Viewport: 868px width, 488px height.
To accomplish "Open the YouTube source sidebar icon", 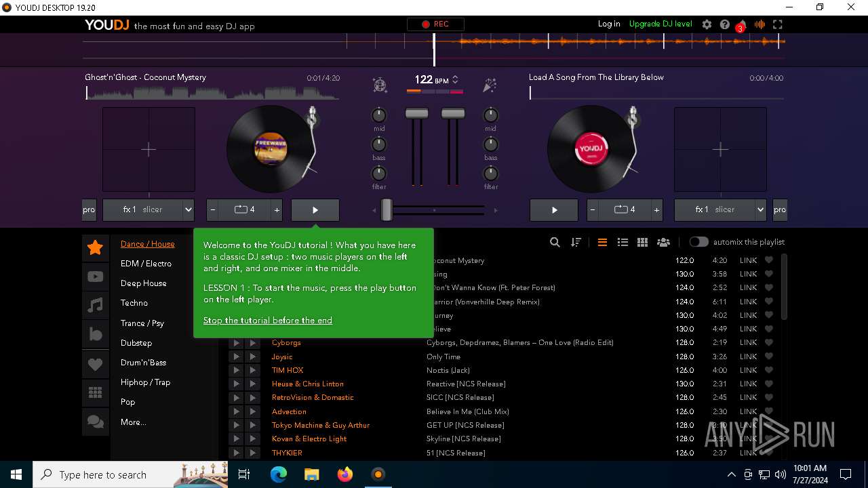I will coord(96,277).
